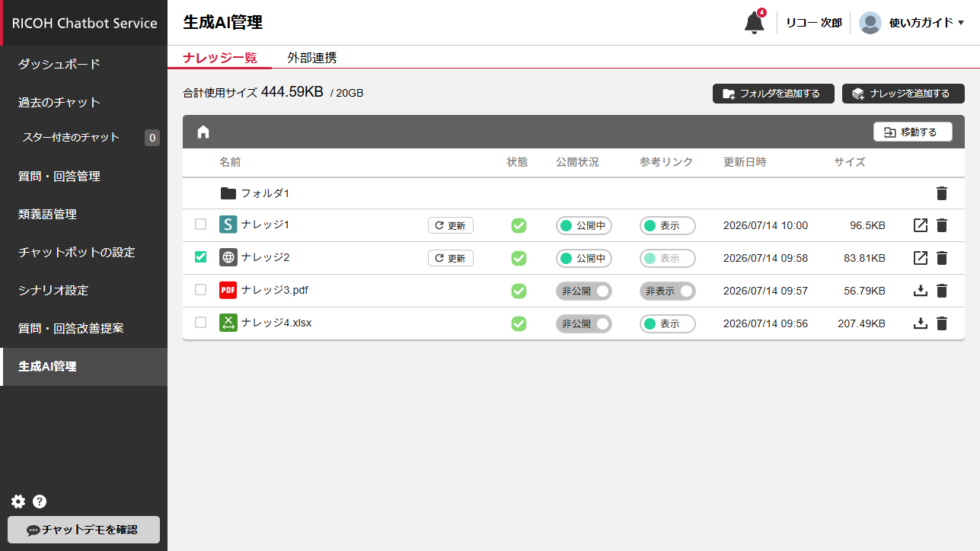The image size is (980, 551).
Task: Click the green status check for ナレッジ3.pdf
Action: (x=519, y=291)
